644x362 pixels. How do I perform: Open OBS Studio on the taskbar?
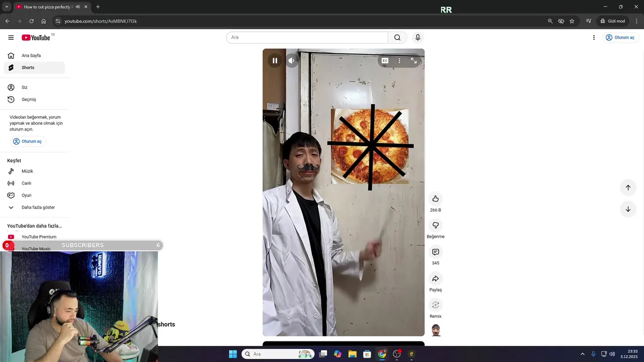[396, 354]
